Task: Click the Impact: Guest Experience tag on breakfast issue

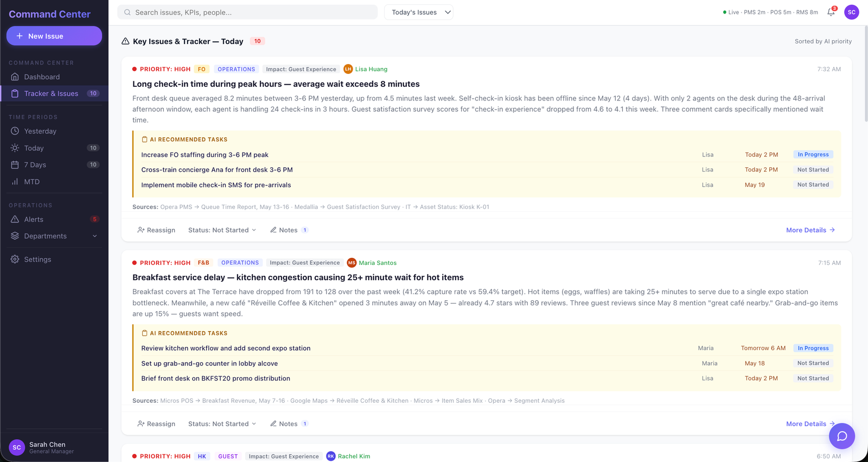Action: tap(305, 263)
